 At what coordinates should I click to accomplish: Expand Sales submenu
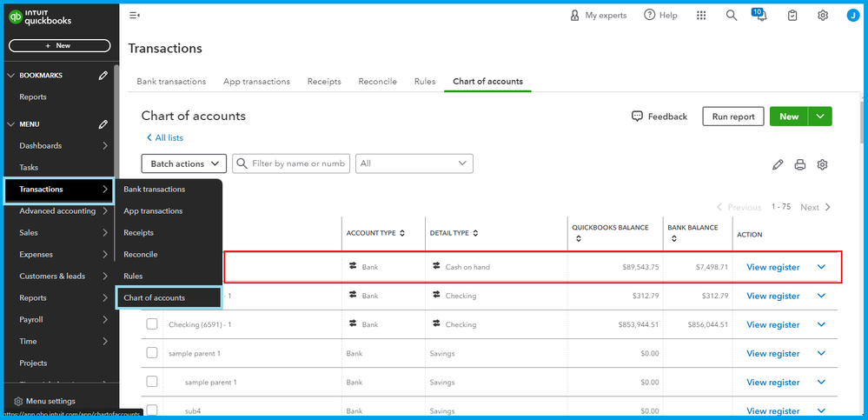click(105, 233)
